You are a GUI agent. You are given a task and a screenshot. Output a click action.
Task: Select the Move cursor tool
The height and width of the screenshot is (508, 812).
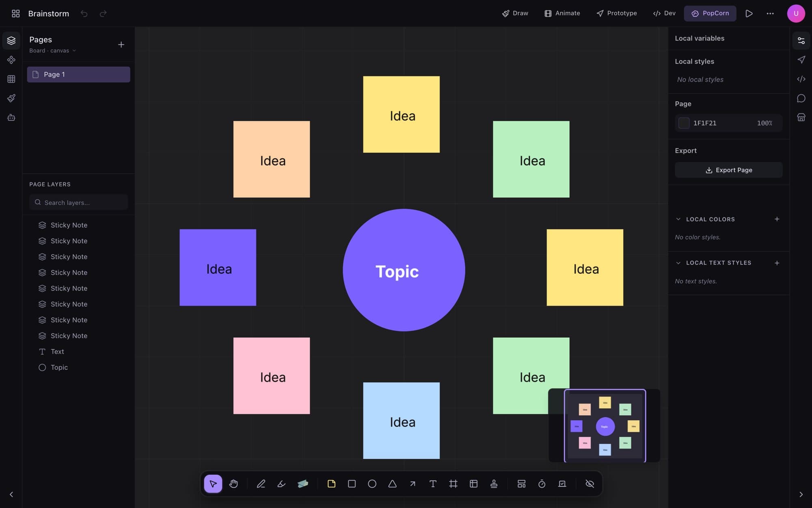point(213,484)
